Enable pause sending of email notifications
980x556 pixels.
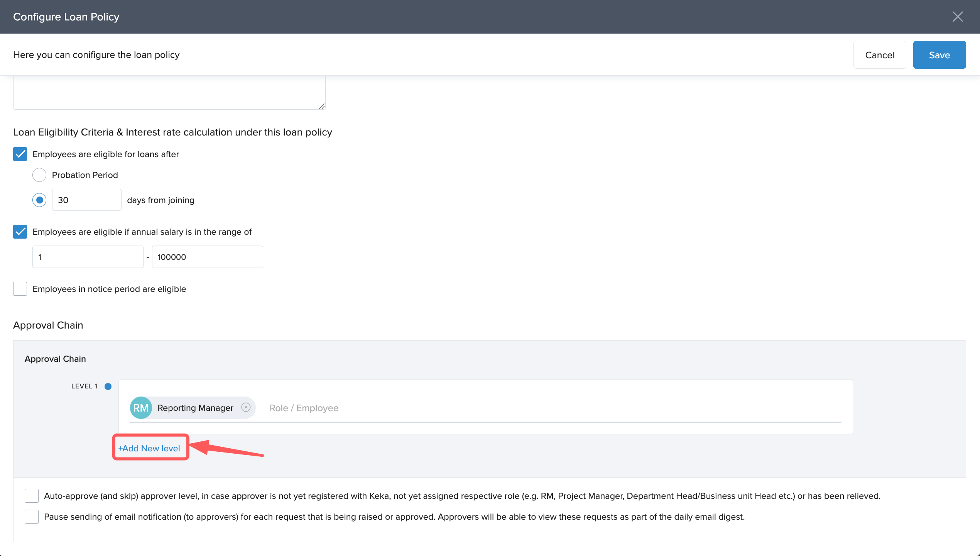pos(32,517)
